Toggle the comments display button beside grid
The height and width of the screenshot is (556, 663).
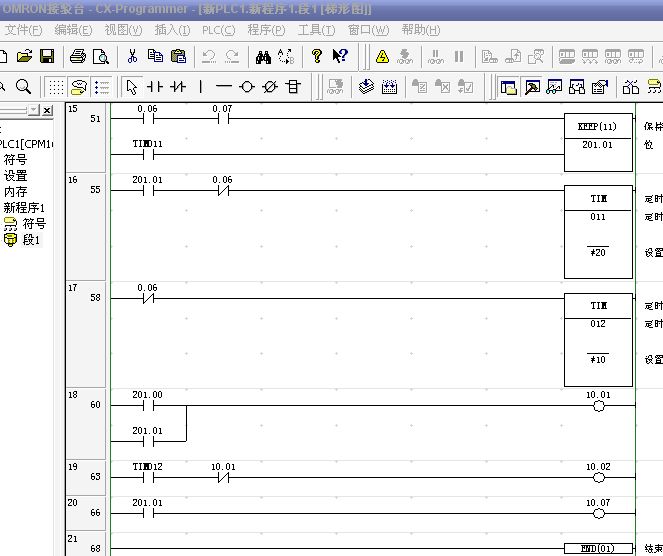78,87
